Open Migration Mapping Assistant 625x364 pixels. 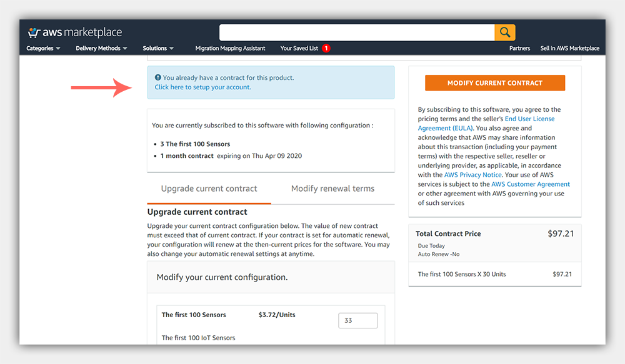click(230, 48)
